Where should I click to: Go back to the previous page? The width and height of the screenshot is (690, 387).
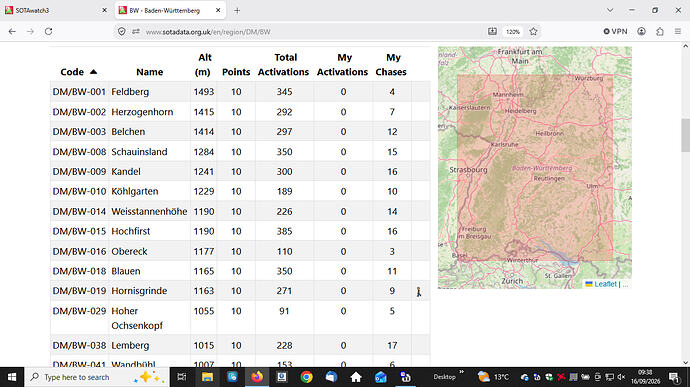point(12,32)
